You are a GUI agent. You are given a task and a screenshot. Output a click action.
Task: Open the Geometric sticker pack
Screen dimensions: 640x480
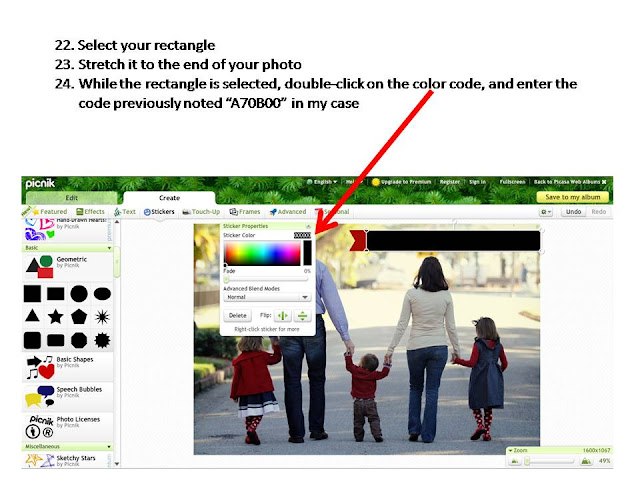tap(67, 265)
